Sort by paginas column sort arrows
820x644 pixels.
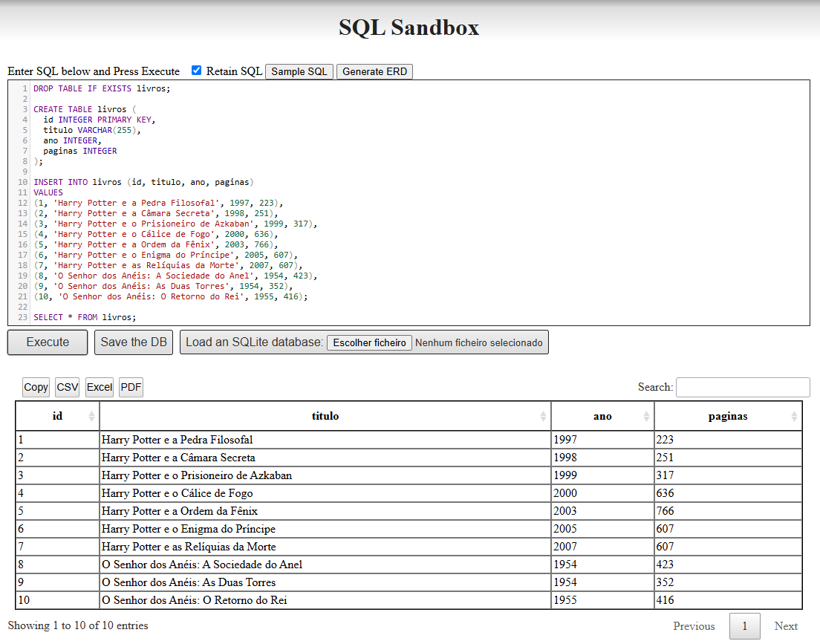794,417
